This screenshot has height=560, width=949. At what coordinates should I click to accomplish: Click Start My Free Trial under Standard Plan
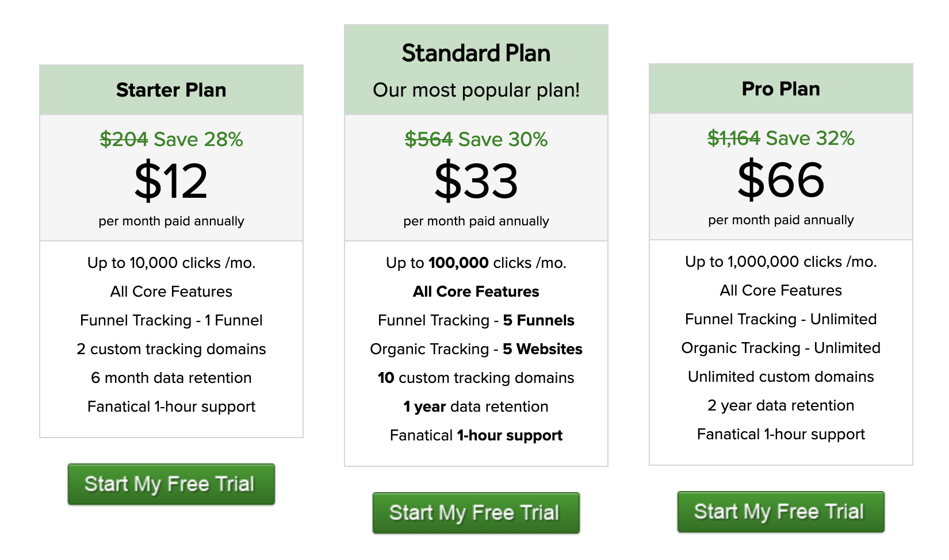[x=476, y=513]
